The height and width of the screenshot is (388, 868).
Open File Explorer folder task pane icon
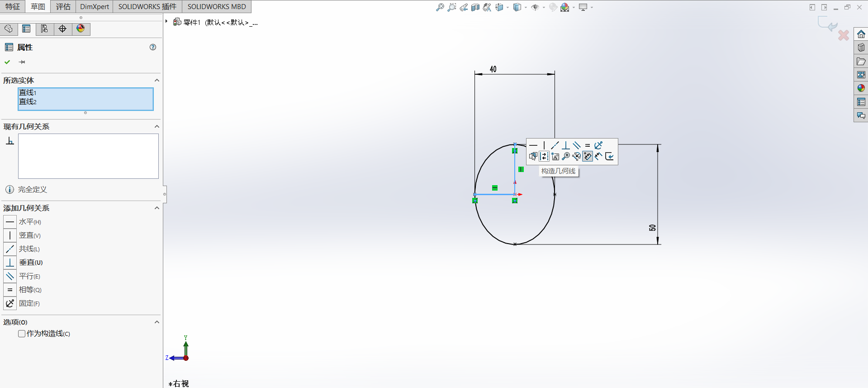pyautogui.click(x=861, y=61)
